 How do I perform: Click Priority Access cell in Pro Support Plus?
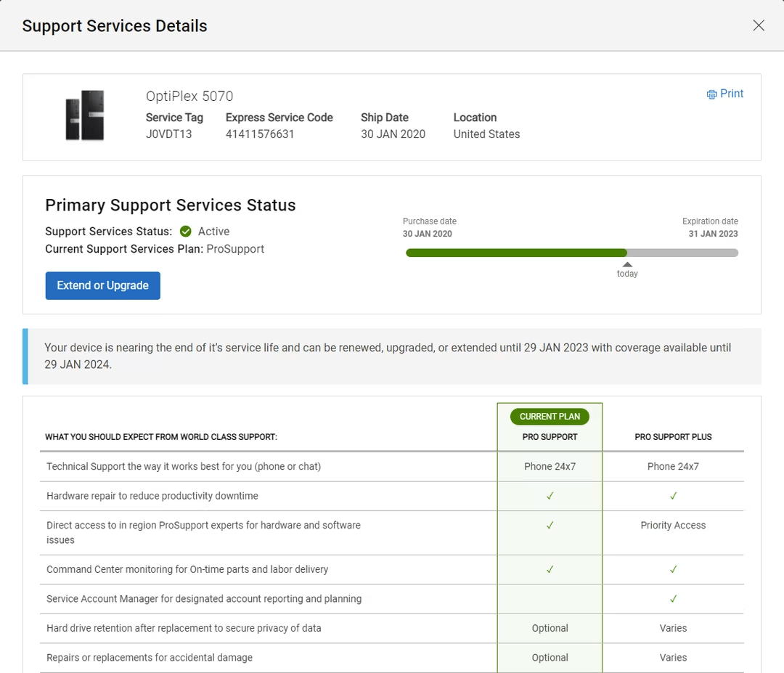pos(673,526)
